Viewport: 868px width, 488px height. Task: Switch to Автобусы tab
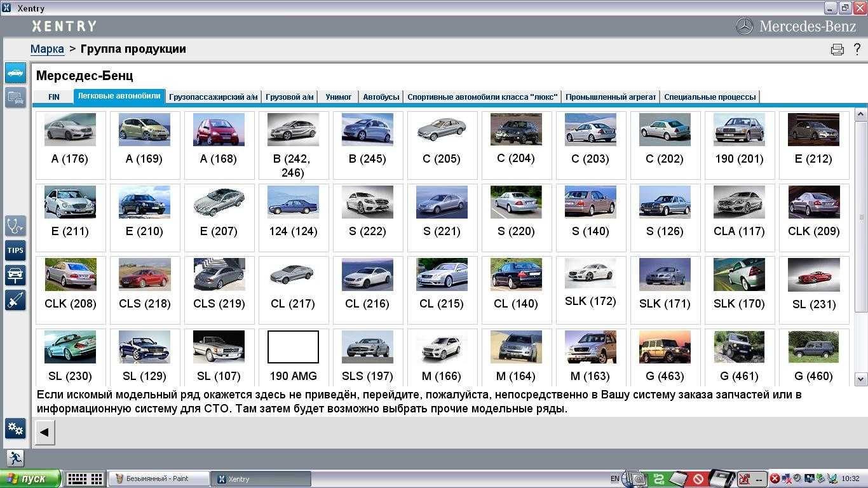pyautogui.click(x=381, y=97)
